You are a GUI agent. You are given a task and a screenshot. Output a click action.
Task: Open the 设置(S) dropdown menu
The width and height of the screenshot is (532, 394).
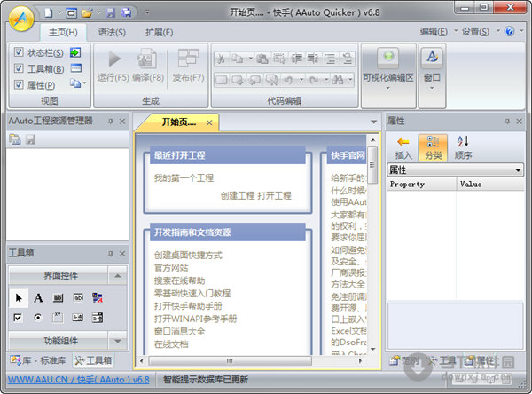(480, 32)
